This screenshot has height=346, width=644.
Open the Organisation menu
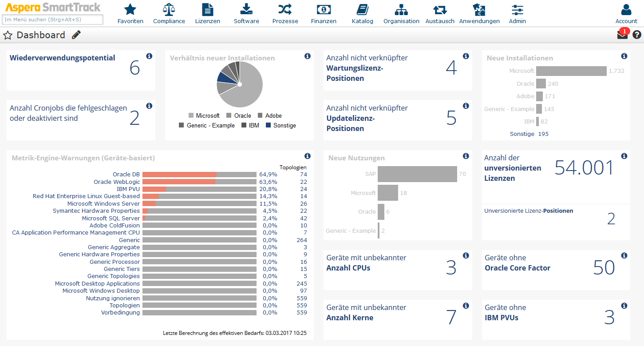pos(401,14)
